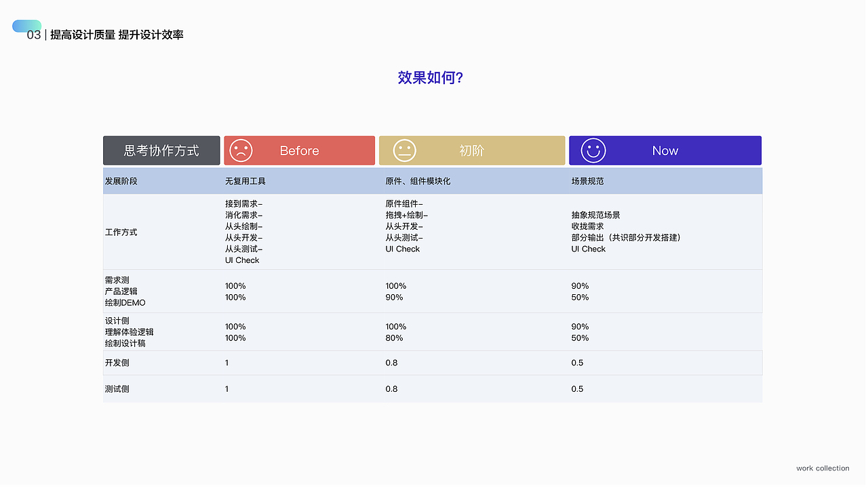The height and width of the screenshot is (488, 868).
Task: Expand the 原件、组件模块化 cell
Action: point(416,181)
